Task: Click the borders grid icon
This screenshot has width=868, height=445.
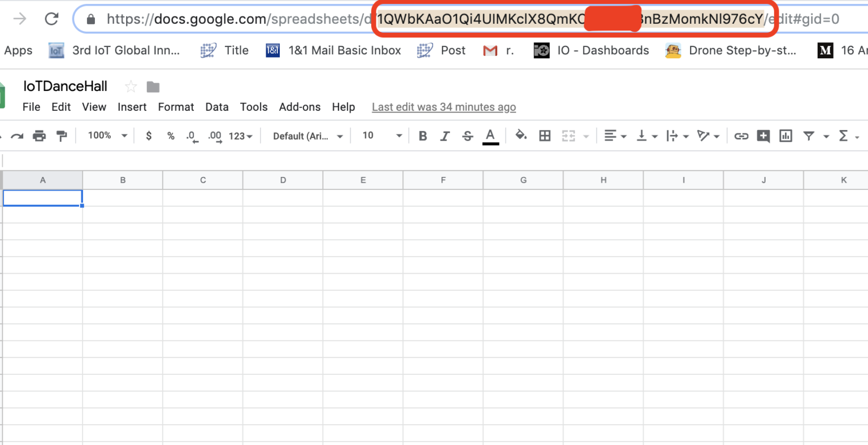Action: tap(545, 136)
